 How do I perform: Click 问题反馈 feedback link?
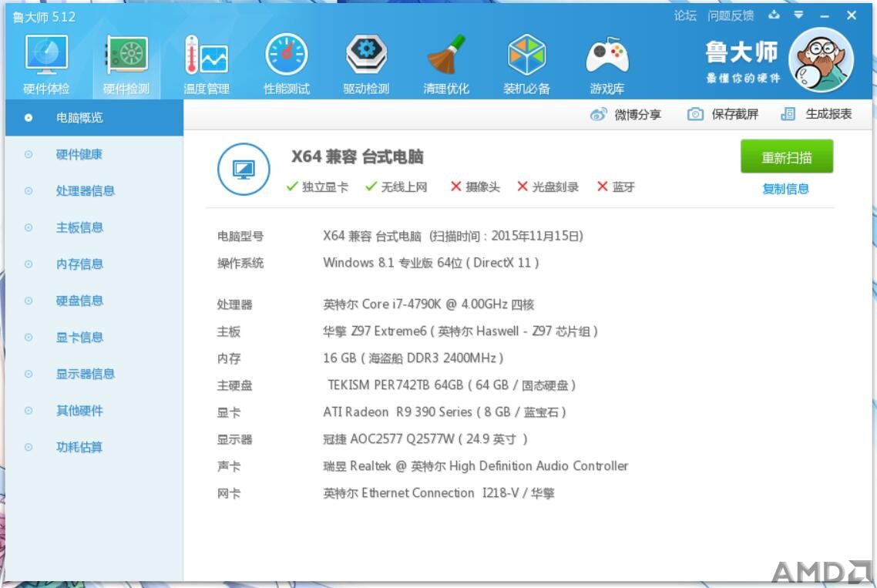click(731, 15)
